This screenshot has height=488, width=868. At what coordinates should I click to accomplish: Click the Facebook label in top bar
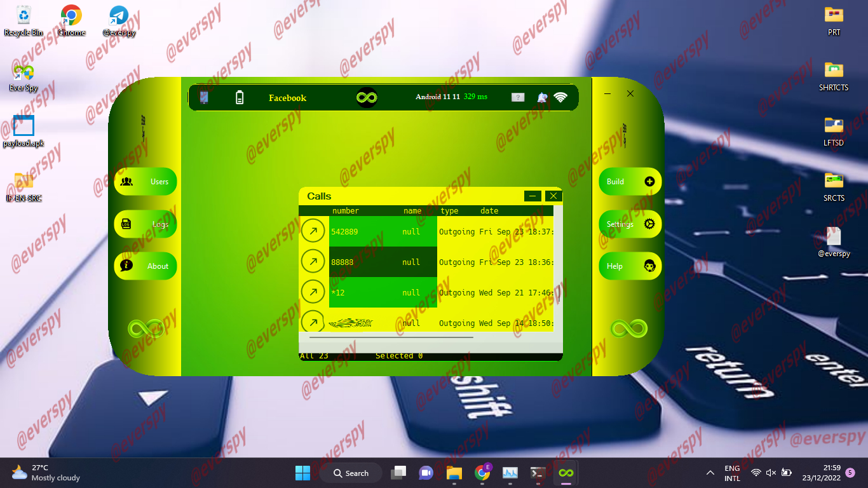tap(287, 98)
